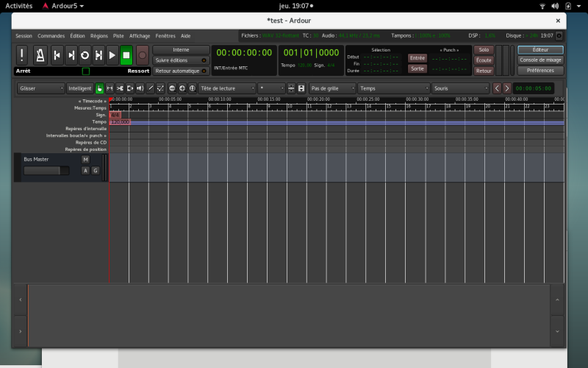Arm the global Record button

[x=142, y=55]
